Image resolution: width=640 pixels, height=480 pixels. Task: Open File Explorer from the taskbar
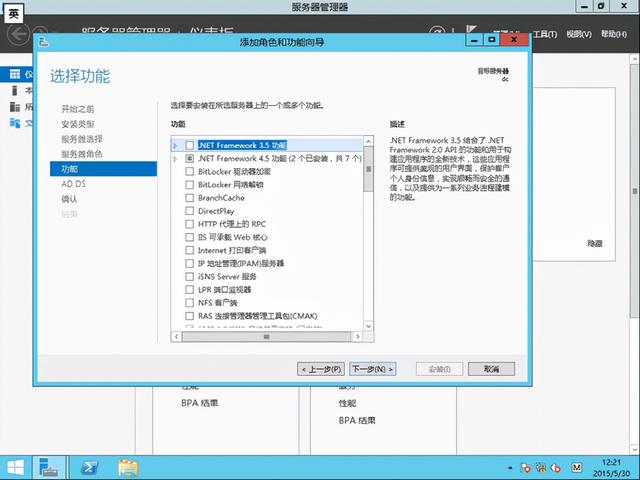pos(128,468)
